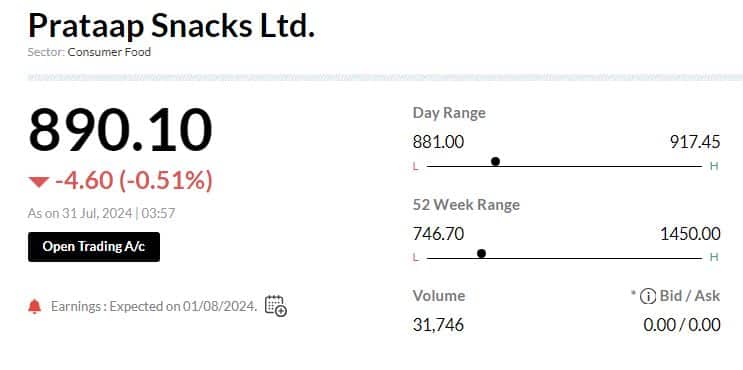Click the -4.60 (-0.51%) change text
This screenshot has width=743, height=370.
(x=134, y=181)
